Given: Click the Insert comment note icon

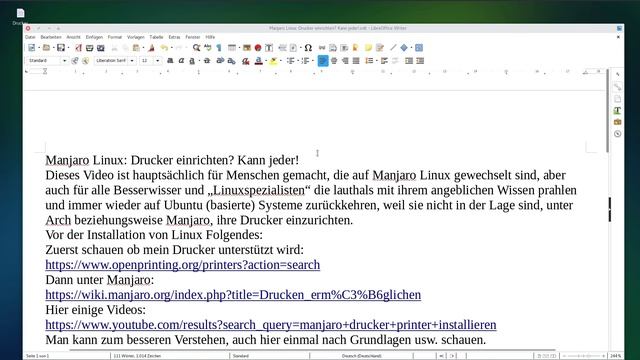Looking at the screenshot, I should pyautogui.click(x=369, y=48).
